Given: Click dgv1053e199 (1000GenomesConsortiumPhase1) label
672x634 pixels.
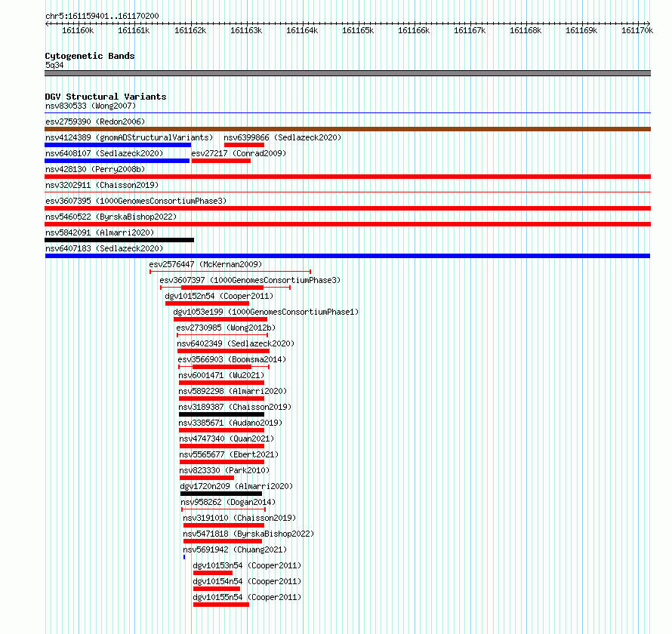Looking at the screenshot, I should point(266,312).
